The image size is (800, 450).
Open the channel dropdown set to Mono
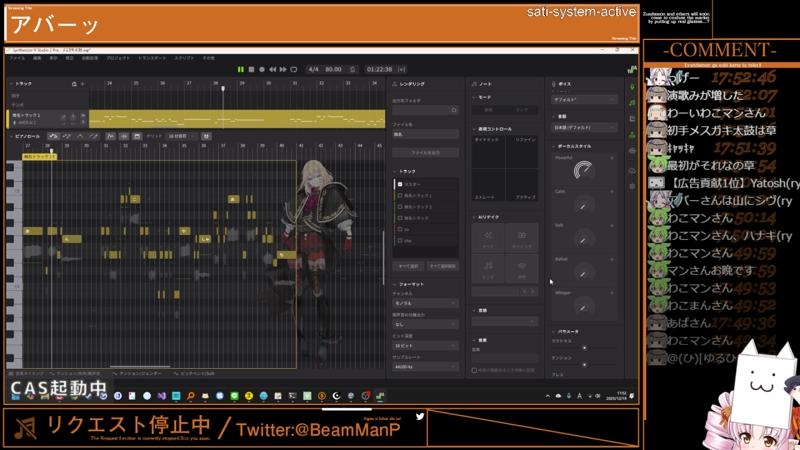coord(424,302)
